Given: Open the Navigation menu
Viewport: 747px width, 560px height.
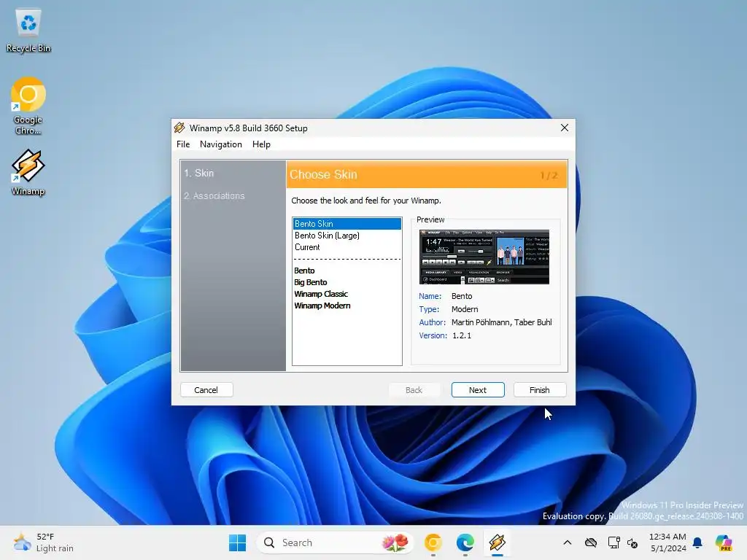Looking at the screenshot, I should point(220,144).
